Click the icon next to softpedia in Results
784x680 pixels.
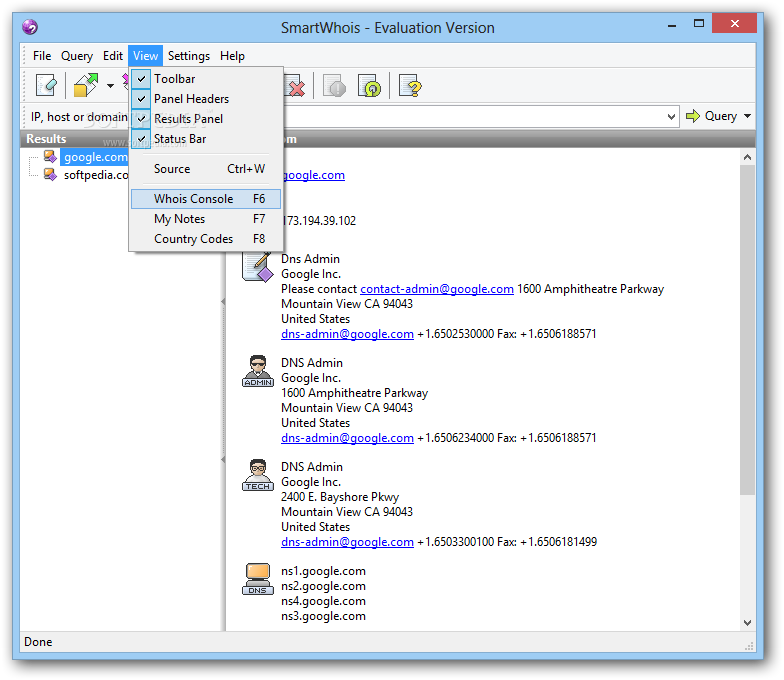[x=50, y=174]
